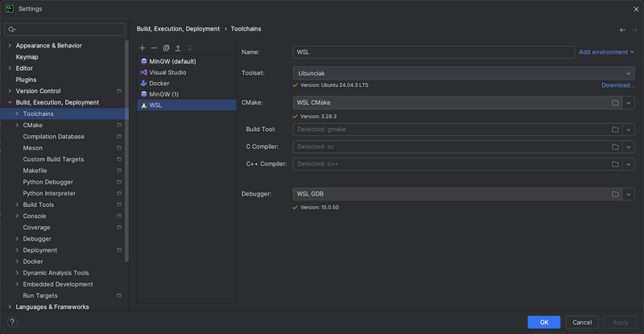Browse folder for C++ Compiler path

click(x=615, y=164)
